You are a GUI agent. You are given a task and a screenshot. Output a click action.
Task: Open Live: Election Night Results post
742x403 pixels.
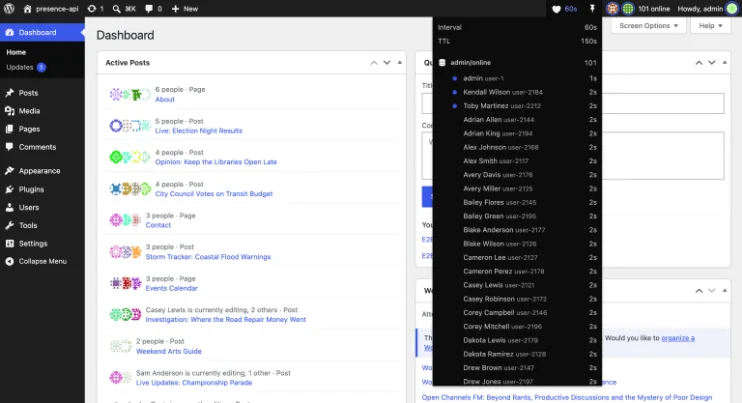[x=199, y=131]
